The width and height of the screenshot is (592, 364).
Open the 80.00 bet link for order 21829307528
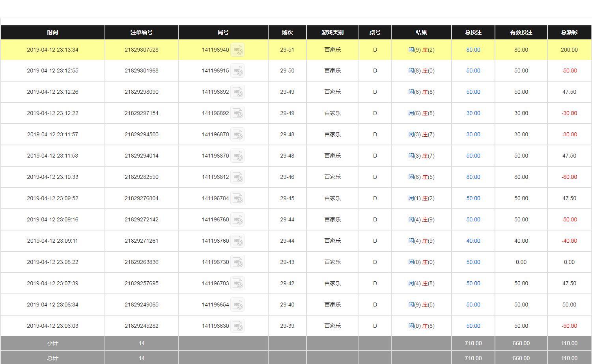pos(473,50)
